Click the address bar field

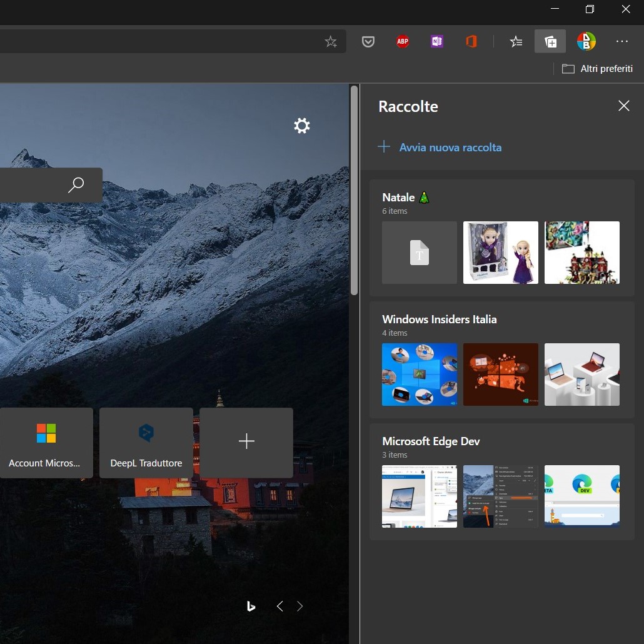pyautogui.click(x=173, y=41)
